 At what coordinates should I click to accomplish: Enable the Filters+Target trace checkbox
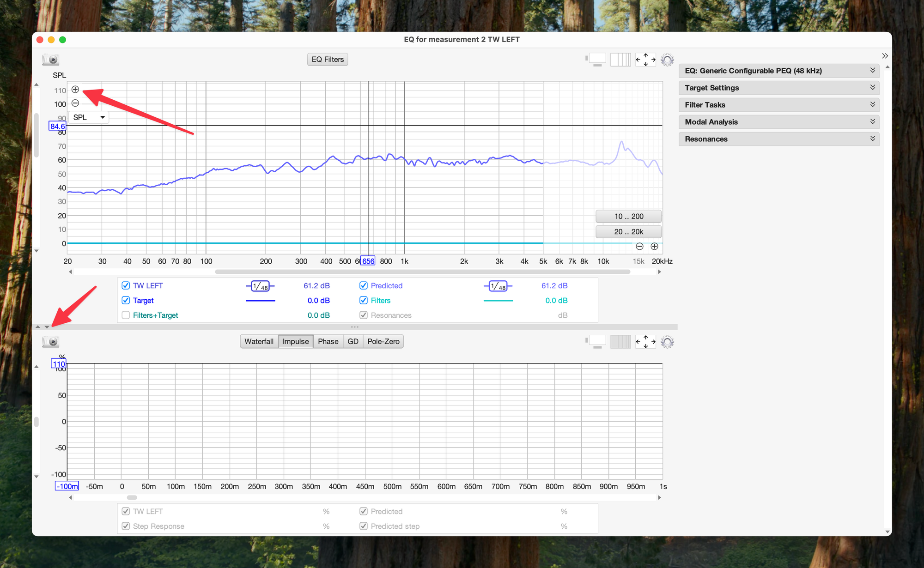pyautogui.click(x=126, y=315)
